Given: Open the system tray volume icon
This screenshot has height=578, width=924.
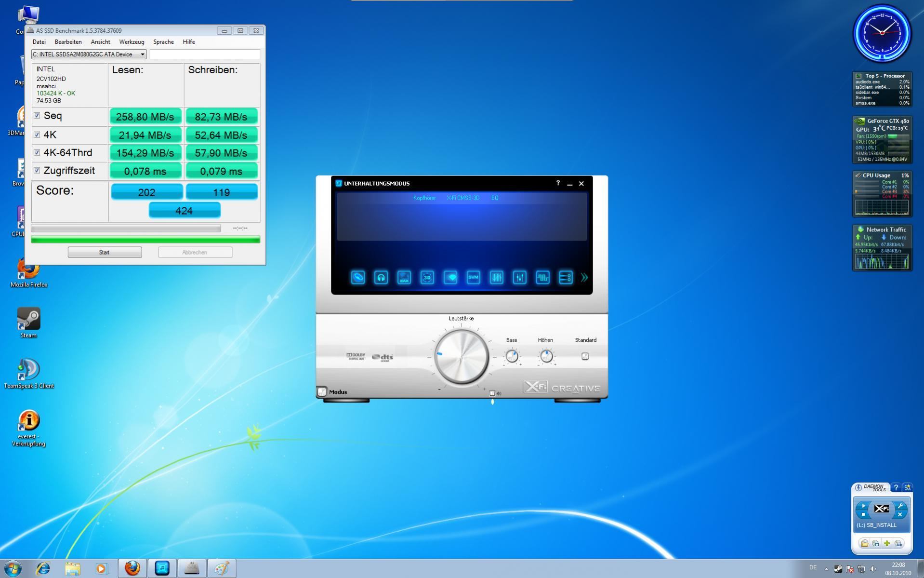Looking at the screenshot, I should (x=873, y=569).
